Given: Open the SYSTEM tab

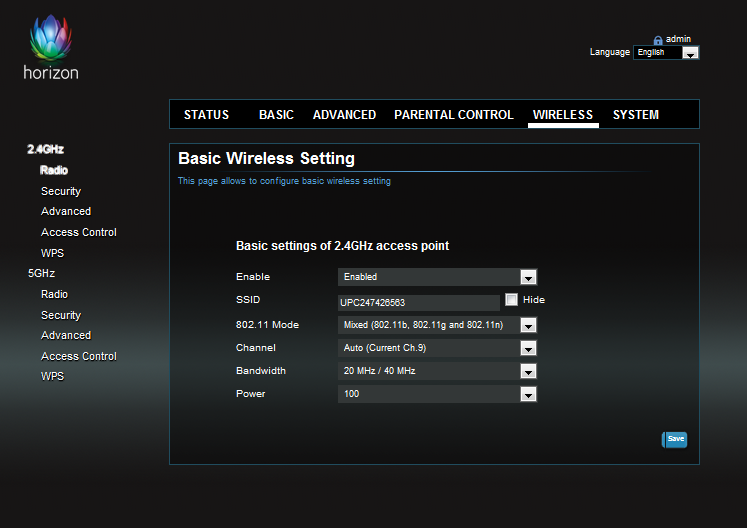Looking at the screenshot, I should tap(636, 115).
